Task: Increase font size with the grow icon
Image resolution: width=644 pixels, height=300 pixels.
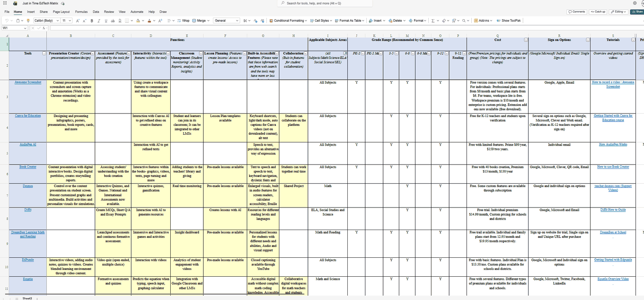Action: (78, 21)
